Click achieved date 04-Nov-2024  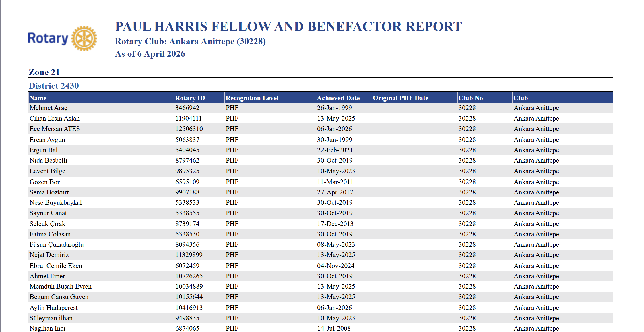click(336, 266)
